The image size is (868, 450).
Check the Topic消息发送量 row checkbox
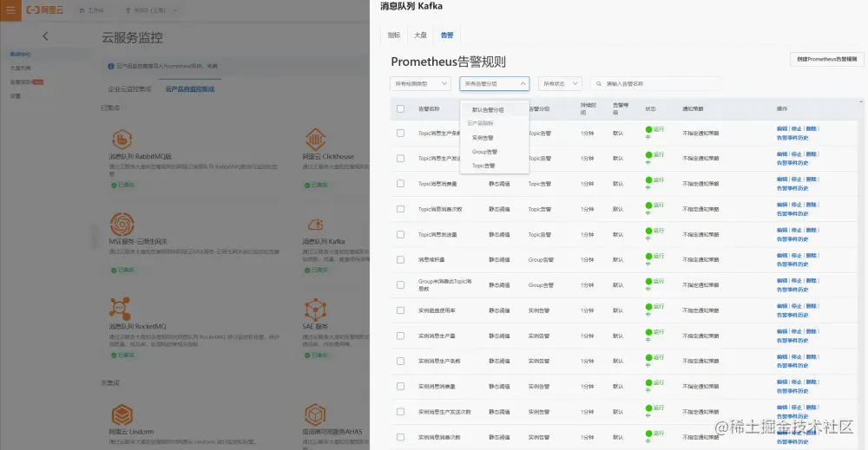point(400,234)
